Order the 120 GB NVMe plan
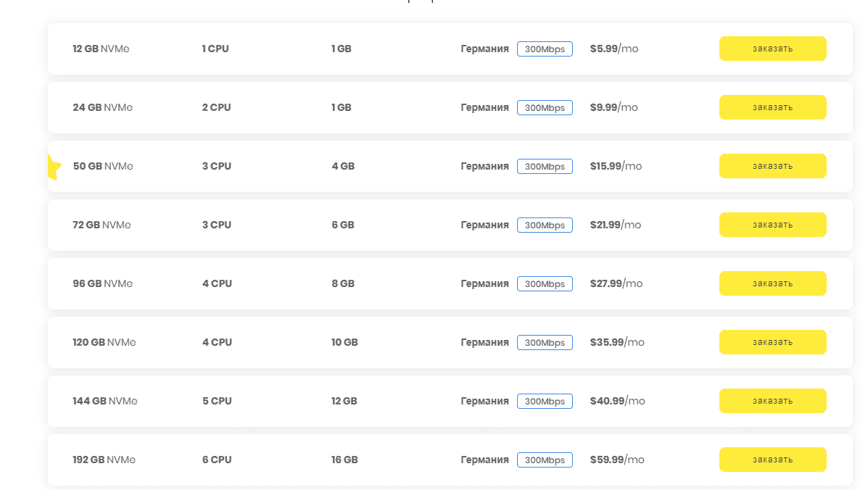 (772, 342)
